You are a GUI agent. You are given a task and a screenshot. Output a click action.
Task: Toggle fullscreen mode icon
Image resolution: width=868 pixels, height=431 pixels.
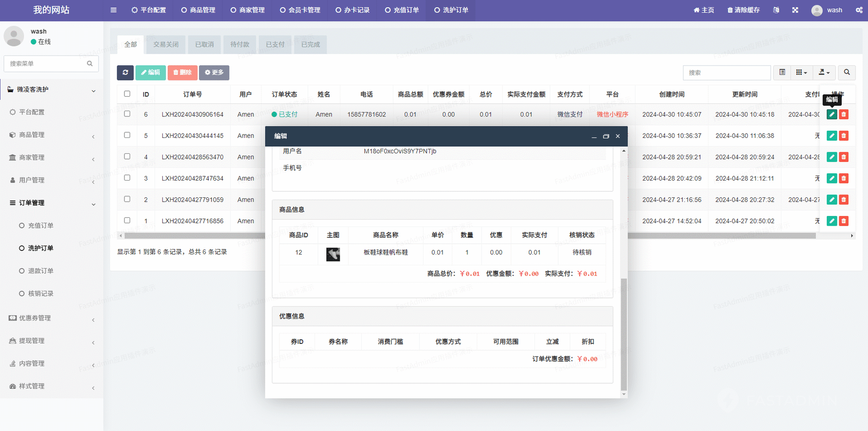[795, 10]
